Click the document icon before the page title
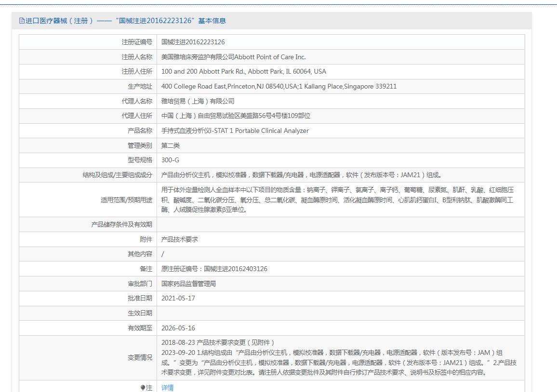This screenshot has width=557, height=392. pyautogui.click(x=22, y=21)
